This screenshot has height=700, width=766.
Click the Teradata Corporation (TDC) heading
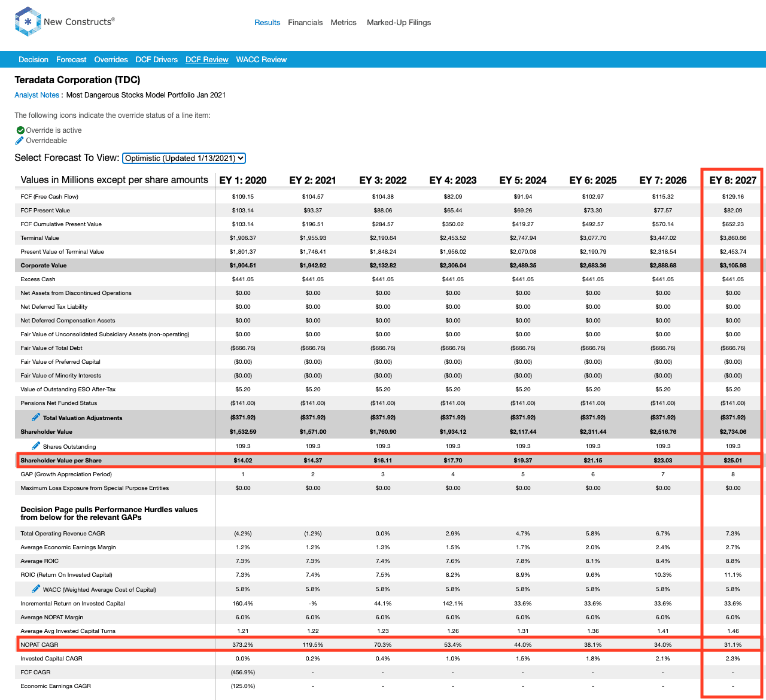[x=77, y=80]
